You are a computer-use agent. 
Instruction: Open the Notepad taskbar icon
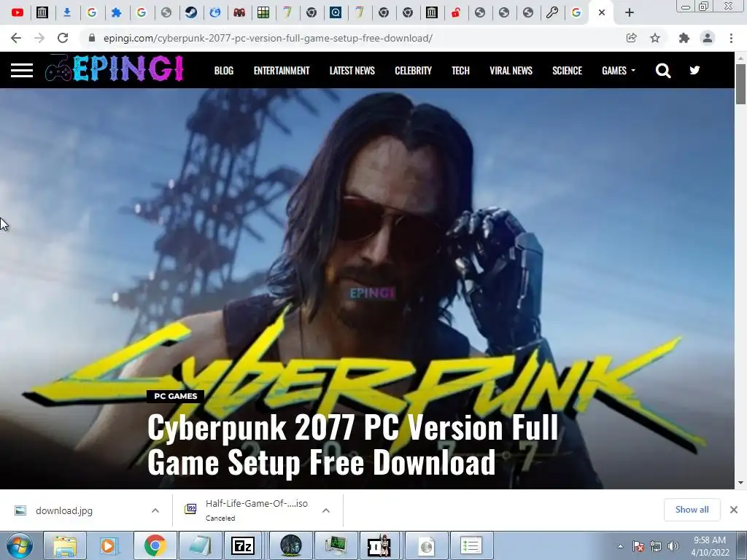(200, 545)
